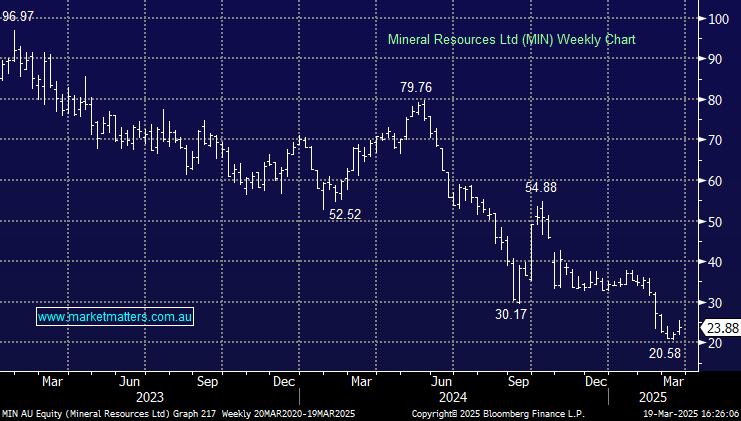Open the www.marketmatters.com.au link
Screen dimensions: 741x421
115,317
